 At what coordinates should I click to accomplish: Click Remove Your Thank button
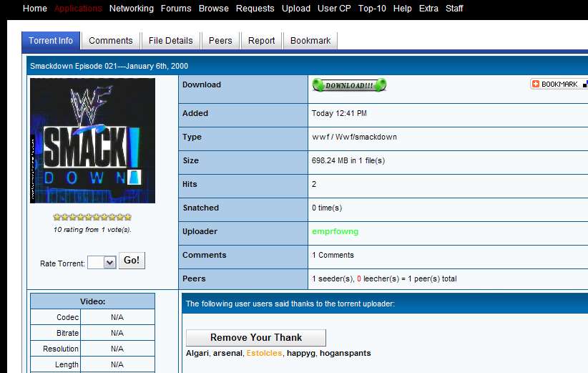click(x=256, y=338)
